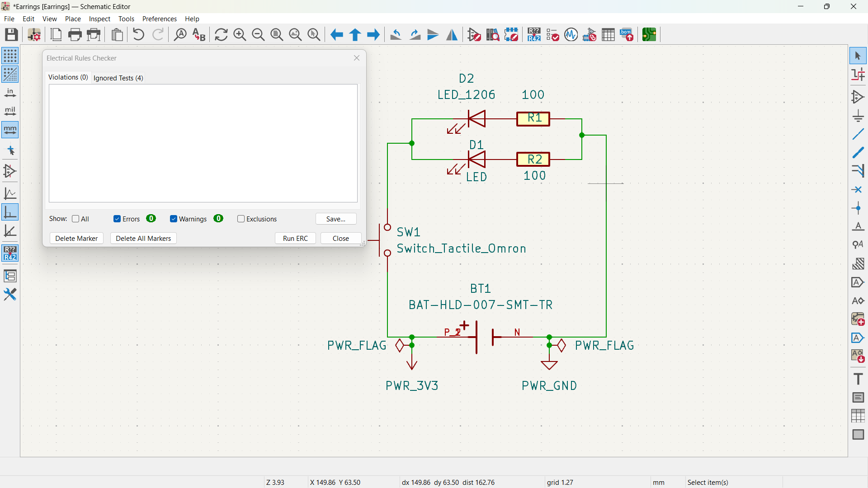Open Footprint Editor icon
Viewport: 868px width, 488px height.
tap(511, 35)
